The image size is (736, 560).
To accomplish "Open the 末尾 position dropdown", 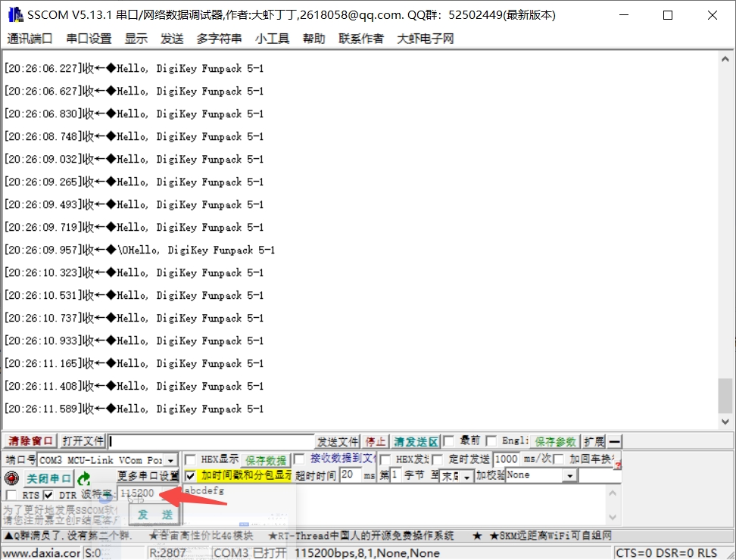I will pos(467,476).
